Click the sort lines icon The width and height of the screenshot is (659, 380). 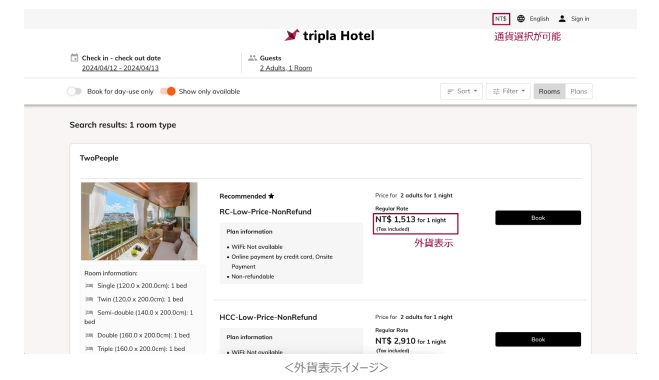pos(451,91)
